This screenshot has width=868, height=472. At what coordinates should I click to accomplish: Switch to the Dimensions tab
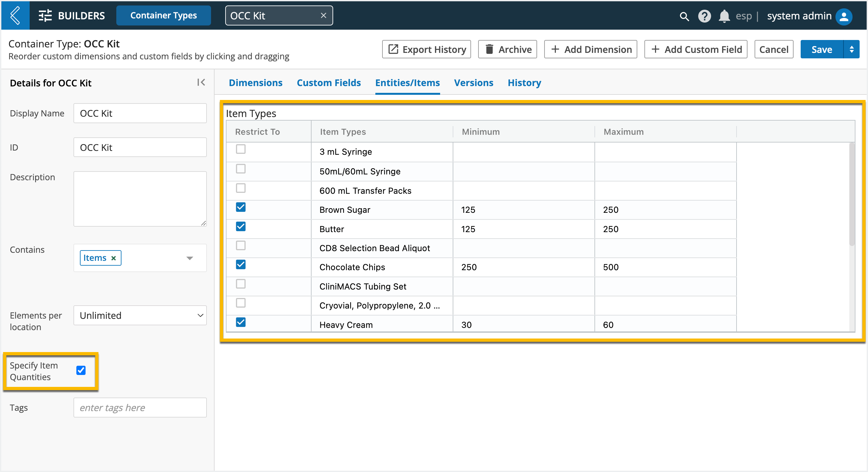coord(256,83)
